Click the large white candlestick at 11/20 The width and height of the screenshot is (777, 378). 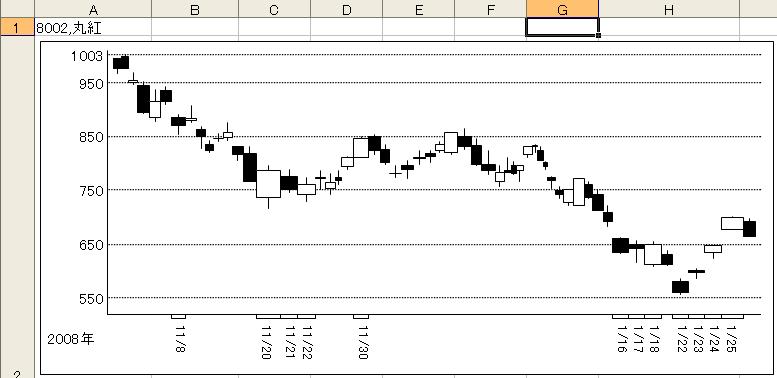click(x=268, y=184)
